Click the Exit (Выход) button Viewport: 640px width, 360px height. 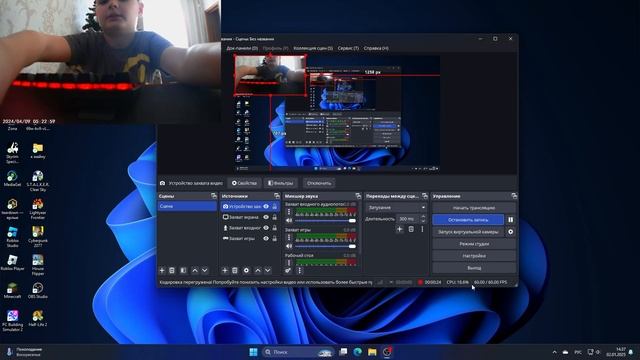[x=474, y=268]
